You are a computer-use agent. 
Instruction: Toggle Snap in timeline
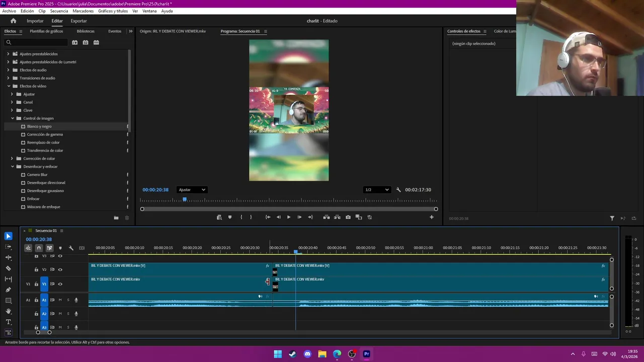pos(39,248)
